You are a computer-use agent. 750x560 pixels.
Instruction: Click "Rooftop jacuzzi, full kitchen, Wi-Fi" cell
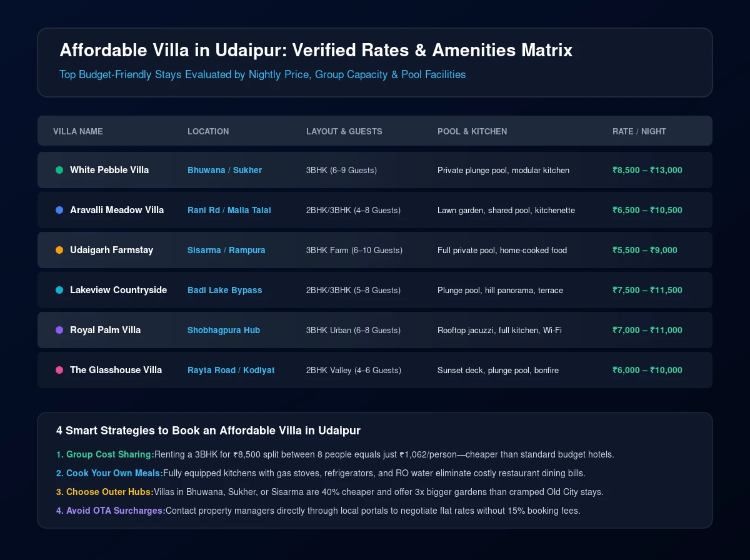(x=500, y=330)
